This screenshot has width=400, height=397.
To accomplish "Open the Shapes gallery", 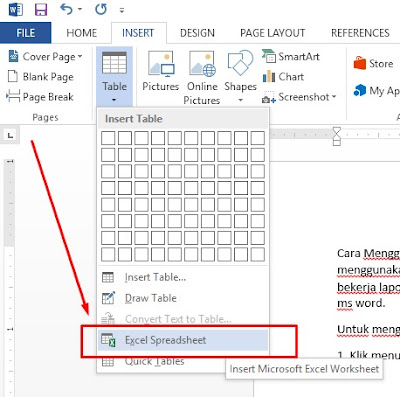I will click(240, 71).
